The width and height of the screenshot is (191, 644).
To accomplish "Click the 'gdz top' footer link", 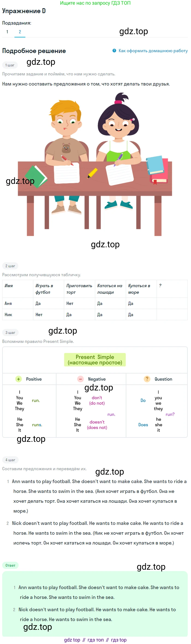I will click(72, 640).
